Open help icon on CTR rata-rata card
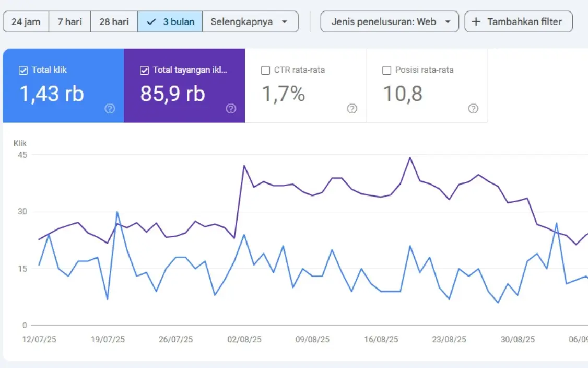Viewport: 588px width, 368px height. pyautogui.click(x=352, y=109)
